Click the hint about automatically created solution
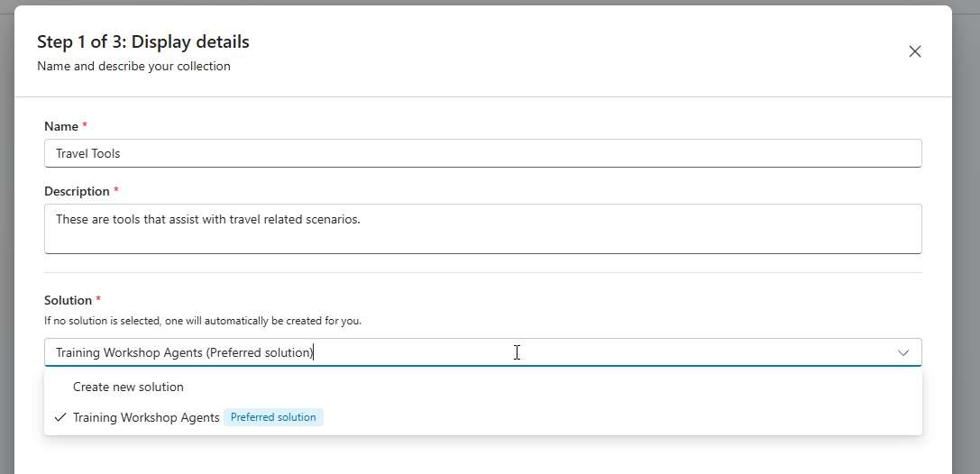 point(203,321)
